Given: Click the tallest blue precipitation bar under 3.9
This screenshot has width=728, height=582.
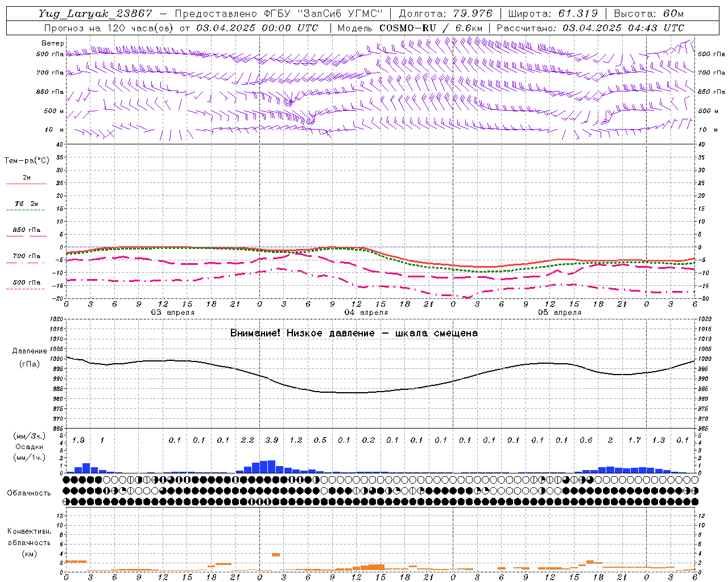Looking at the screenshot, I should (271, 467).
